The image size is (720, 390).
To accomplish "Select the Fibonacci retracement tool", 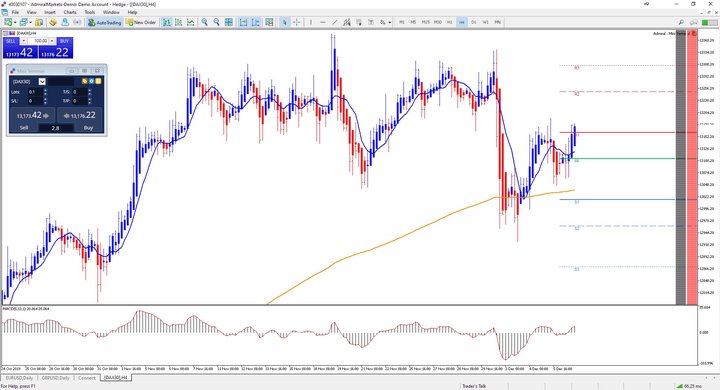I will (359, 22).
